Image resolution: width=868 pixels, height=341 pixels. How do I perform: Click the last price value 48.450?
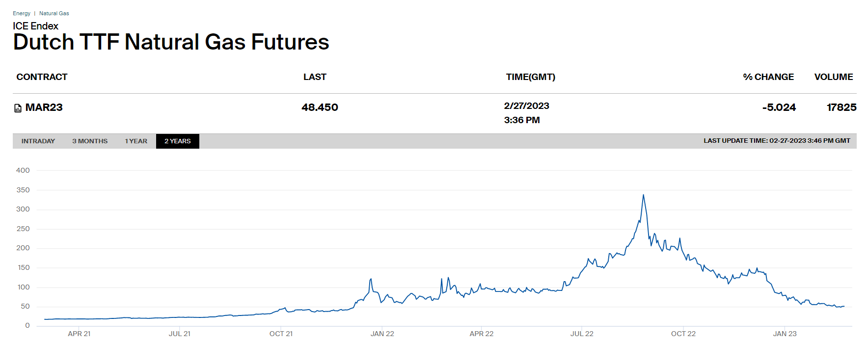(x=320, y=107)
